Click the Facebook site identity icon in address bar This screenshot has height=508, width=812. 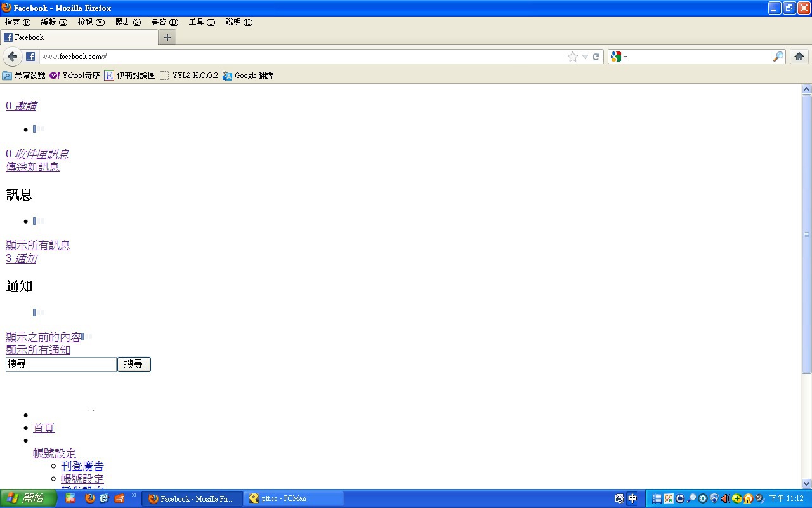coord(30,57)
